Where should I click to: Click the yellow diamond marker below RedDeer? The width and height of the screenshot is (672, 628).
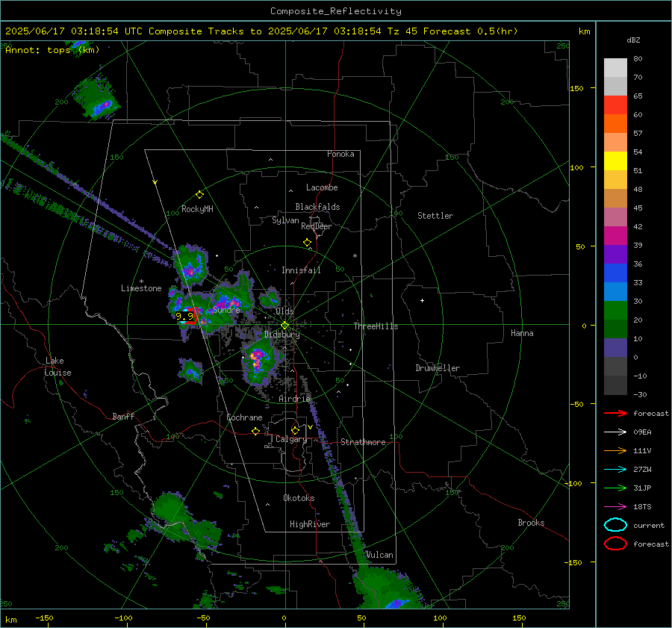tap(308, 243)
